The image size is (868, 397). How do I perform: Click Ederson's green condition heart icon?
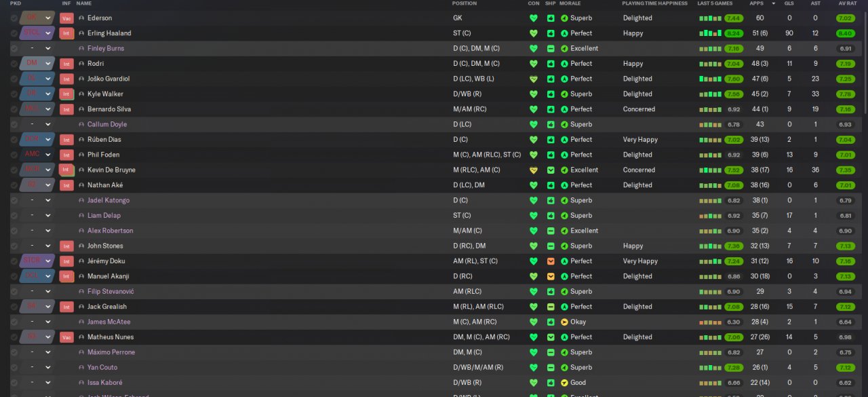[x=534, y=18]
